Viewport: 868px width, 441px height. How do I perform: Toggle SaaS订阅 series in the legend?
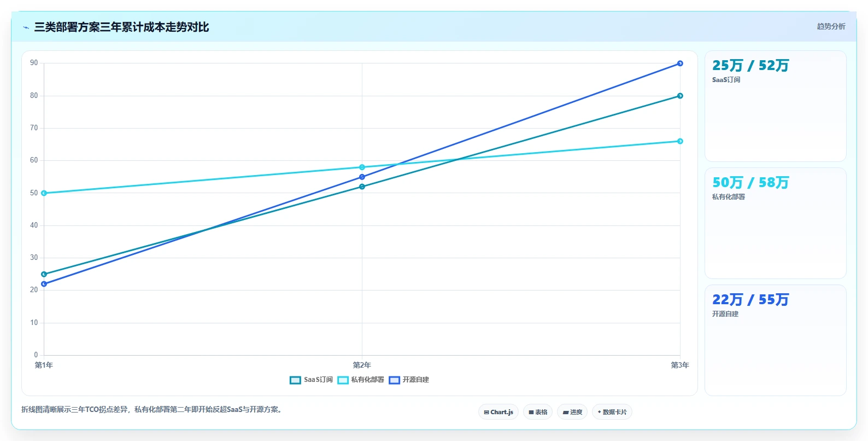click(311, 380)
